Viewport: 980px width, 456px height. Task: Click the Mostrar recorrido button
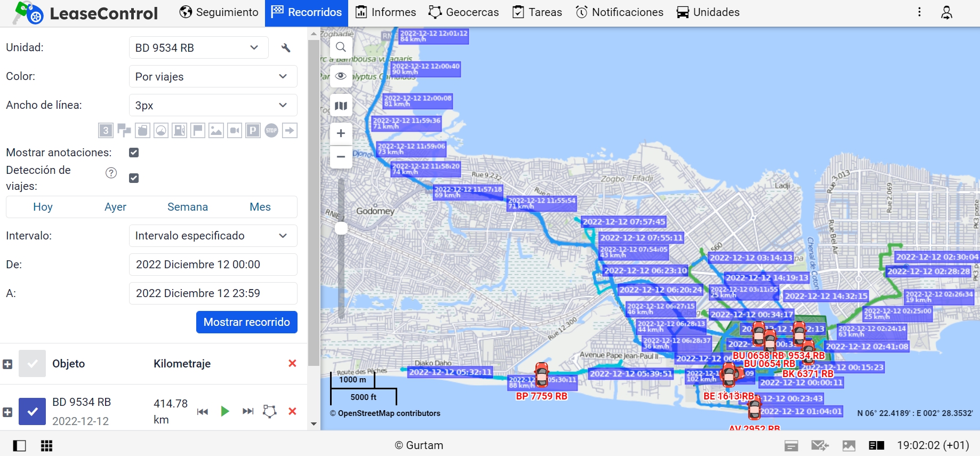pyautogui.click(x=247, y=322)
